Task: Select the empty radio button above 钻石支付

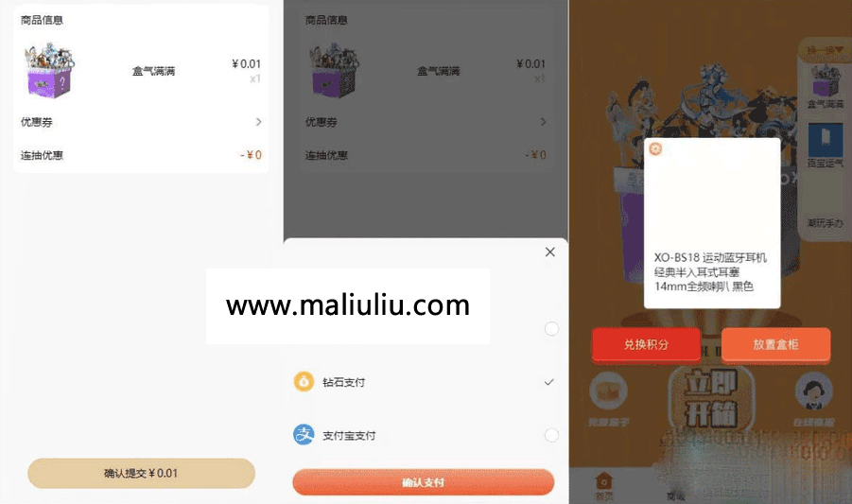Action: tap(551, 328)
